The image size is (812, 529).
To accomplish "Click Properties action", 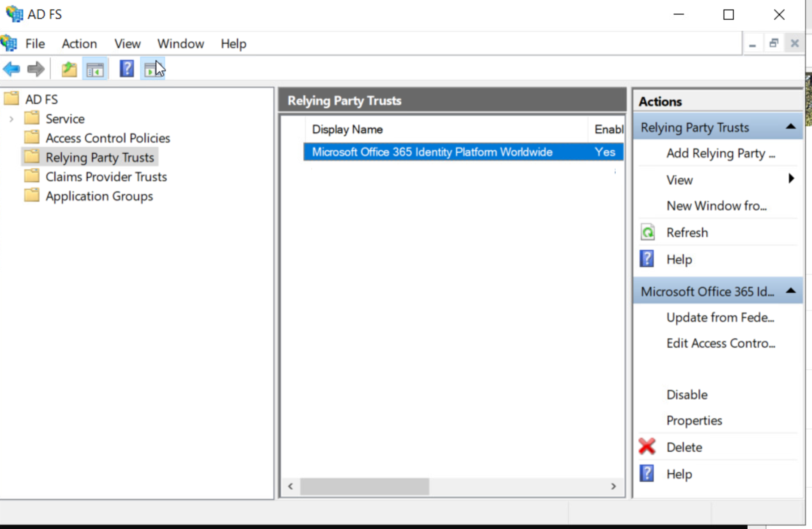I will coord(694,420).
